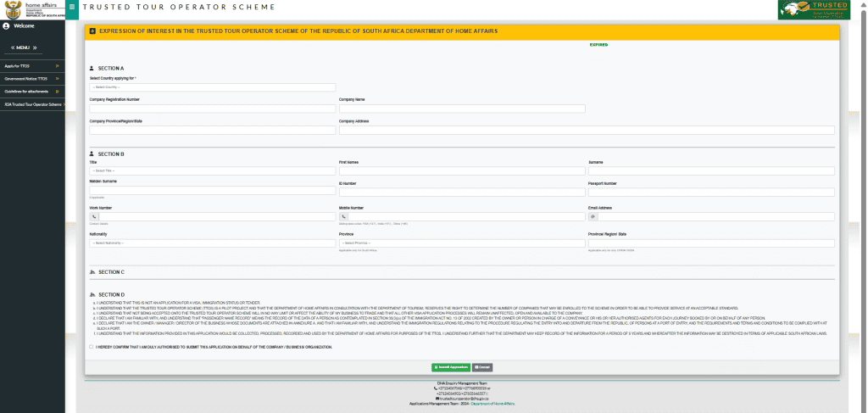Click the Welcome user avatar icon
The width and height of the screenshot is (868, 413).
pyautogui.click(x=6, y=26)
